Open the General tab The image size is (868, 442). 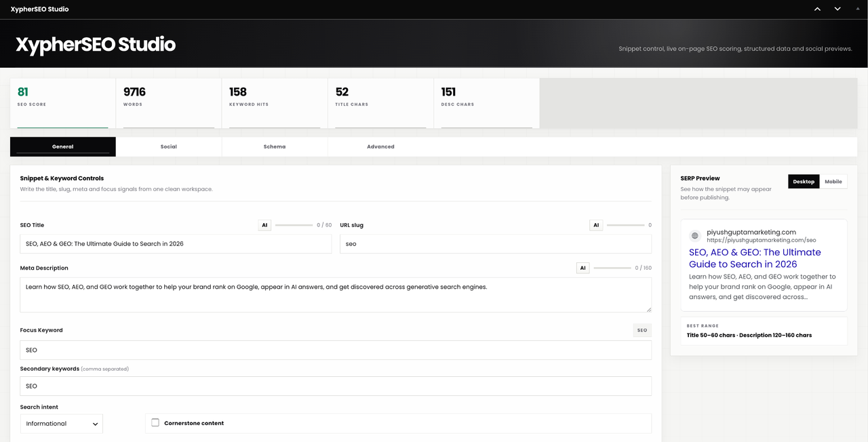coord(63,146)
